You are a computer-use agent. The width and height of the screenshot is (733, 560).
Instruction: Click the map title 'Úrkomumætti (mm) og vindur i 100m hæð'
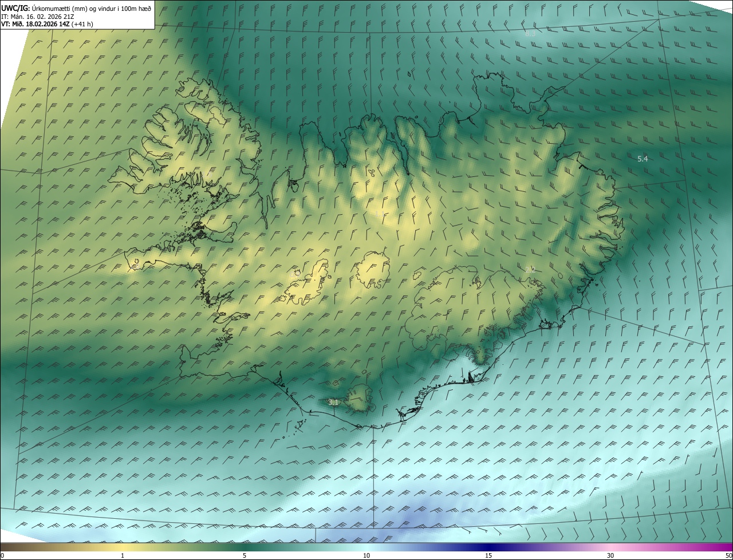pos(92,7)
